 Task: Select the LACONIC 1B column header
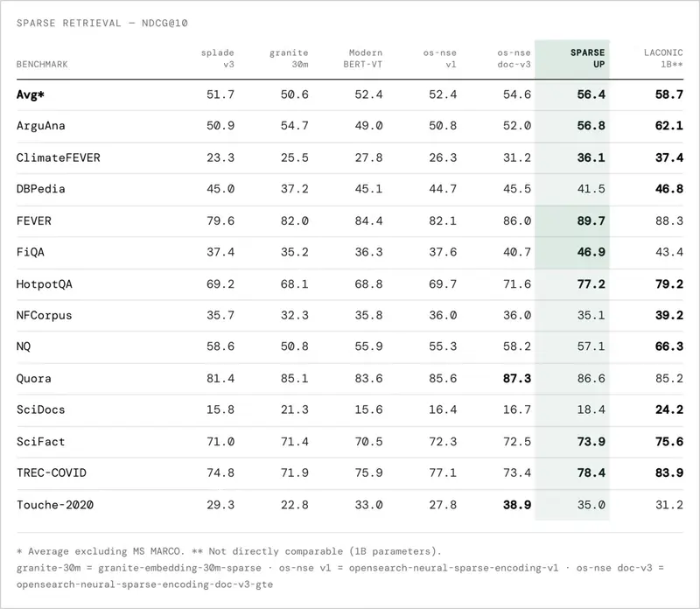663,59
